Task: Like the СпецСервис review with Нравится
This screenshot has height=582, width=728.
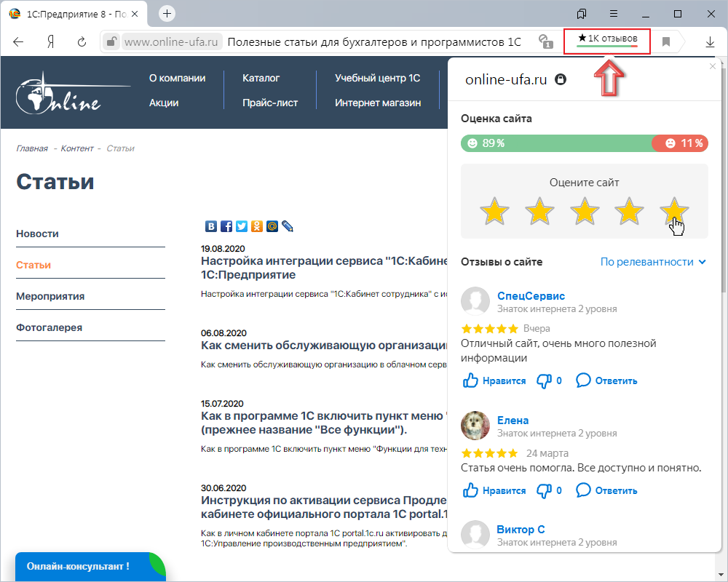Action: coord(494,380)
